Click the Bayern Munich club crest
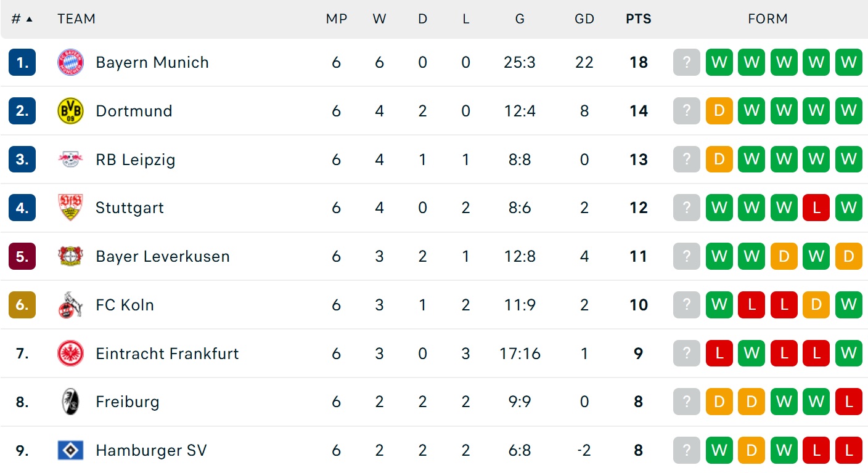Image resolution: width=868 pixels, height=473 pixels. point(70,62)
